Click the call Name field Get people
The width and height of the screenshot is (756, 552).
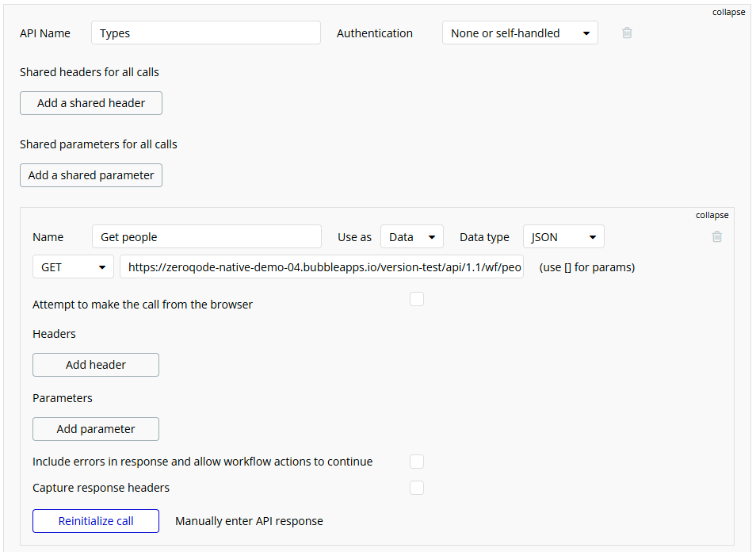(206, 237)
